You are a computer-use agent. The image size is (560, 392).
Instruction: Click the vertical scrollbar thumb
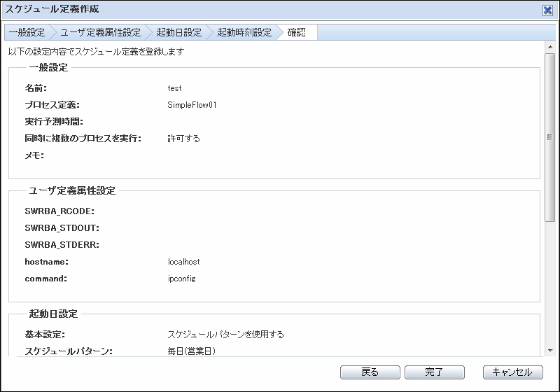(550, 137)
